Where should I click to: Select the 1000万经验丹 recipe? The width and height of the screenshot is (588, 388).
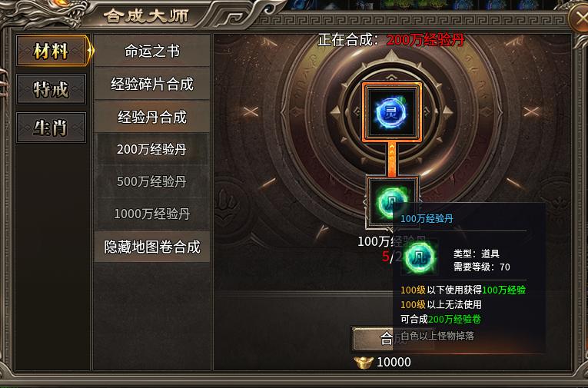(x=152, y=214)
